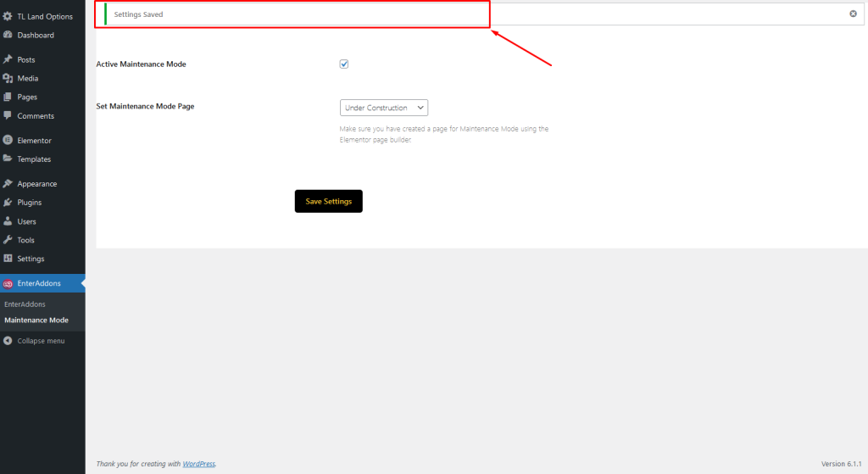Open TL Land Options menu
Image resolution: width=868 pixels, height=474 pixels.
[x=45, y=17]
